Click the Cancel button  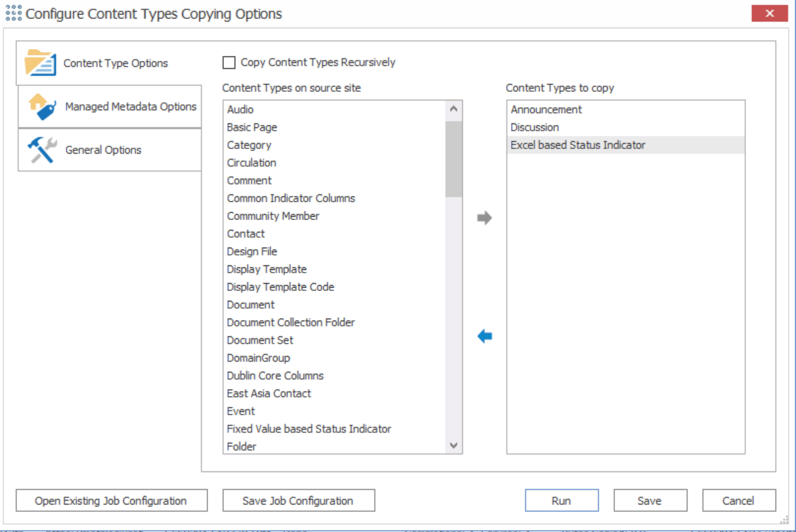coord(739,500)
